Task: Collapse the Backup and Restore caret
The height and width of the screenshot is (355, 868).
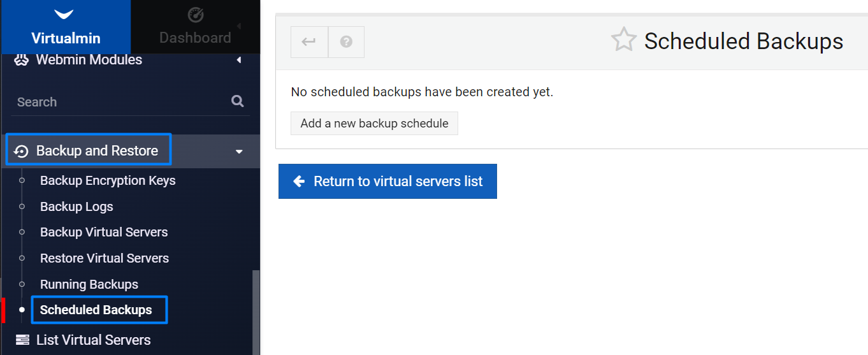Action: [239, 152]
